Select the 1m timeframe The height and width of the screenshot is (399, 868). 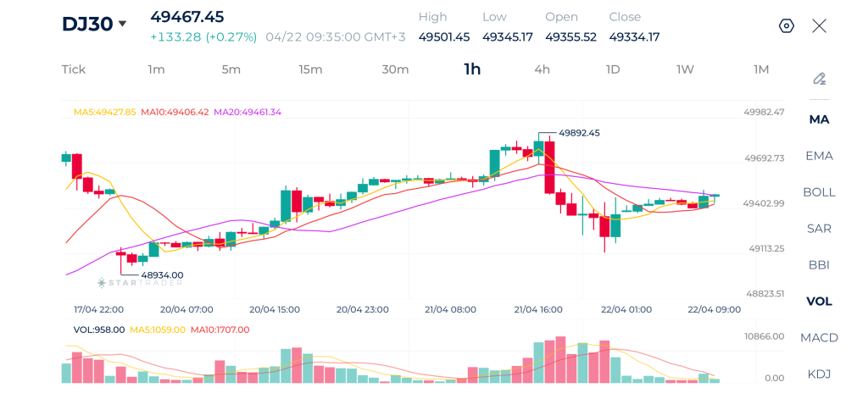click(x=156, y=69)
